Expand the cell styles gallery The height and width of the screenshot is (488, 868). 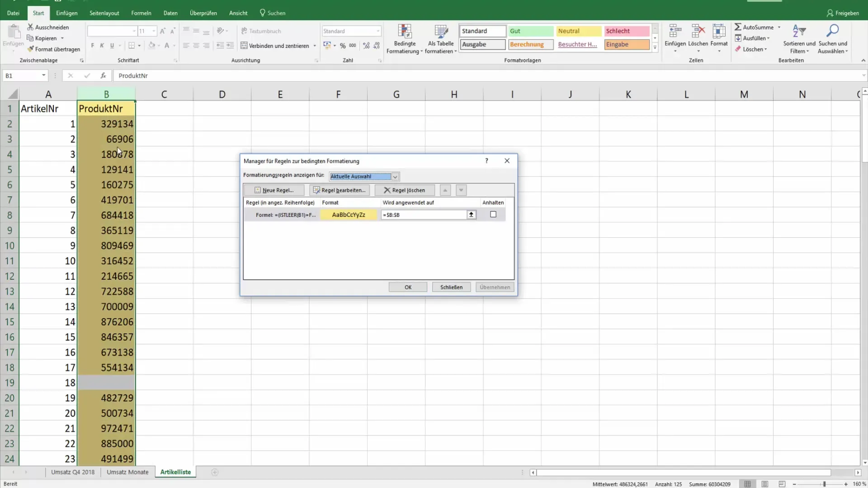tap(655, 47)
